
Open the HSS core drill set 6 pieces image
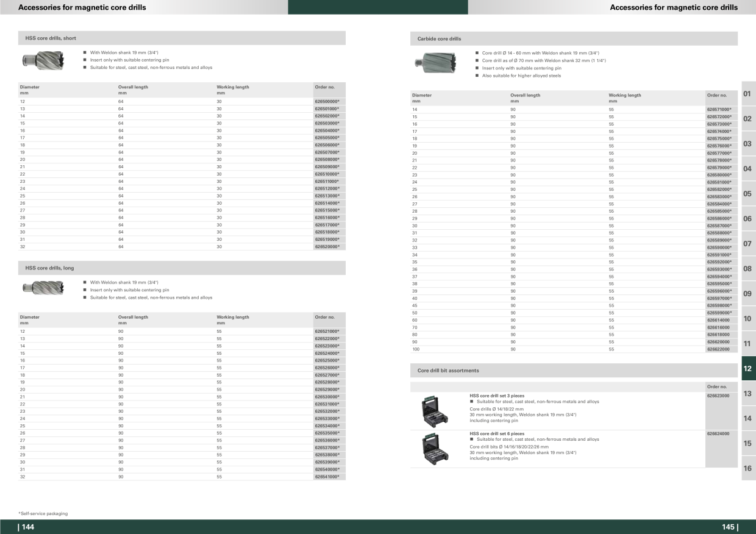(435, 448)
